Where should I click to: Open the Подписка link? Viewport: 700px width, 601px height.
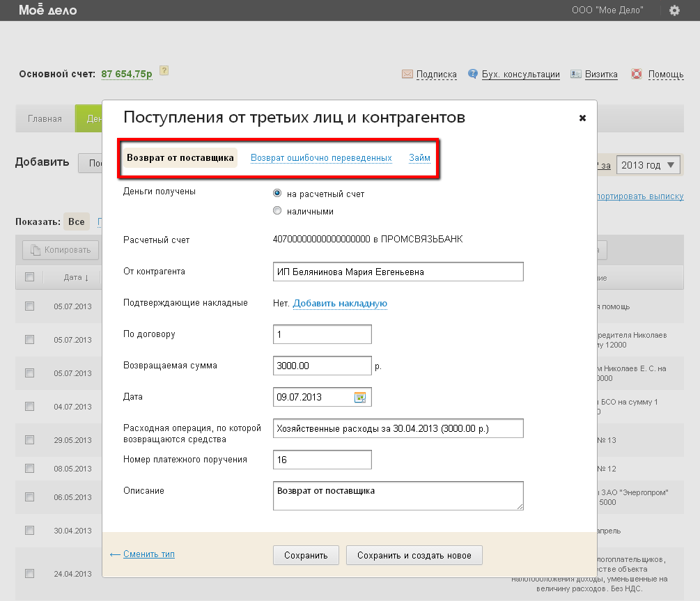pyautogui.click(x=437, y=74)
